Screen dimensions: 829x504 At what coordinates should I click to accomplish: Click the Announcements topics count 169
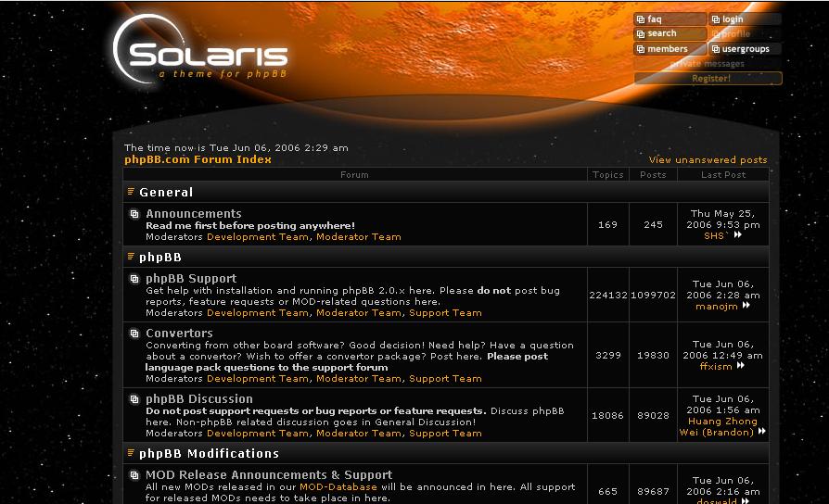tap(607, 224)
